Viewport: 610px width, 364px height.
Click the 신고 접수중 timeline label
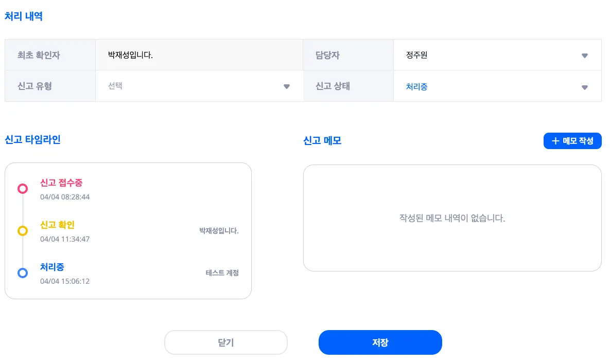61,183
